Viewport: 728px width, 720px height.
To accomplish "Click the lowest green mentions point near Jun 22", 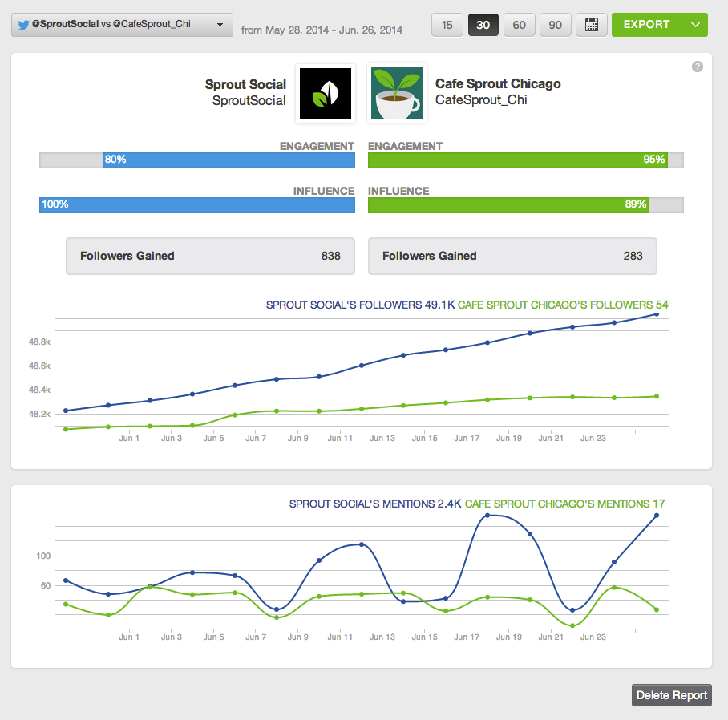I will point(572,625).
